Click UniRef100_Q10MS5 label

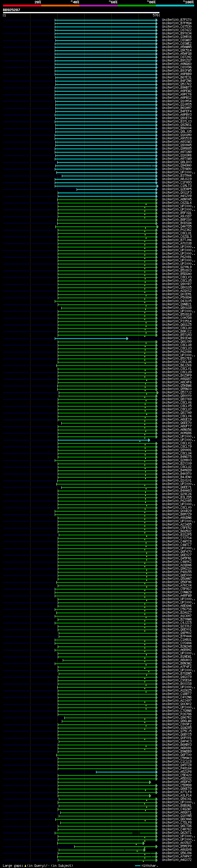[177, 105]
